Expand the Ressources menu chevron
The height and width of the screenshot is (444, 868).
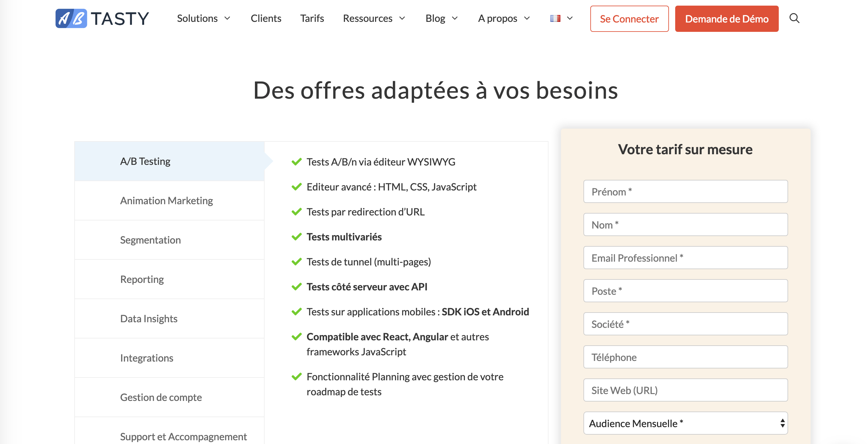402,18
